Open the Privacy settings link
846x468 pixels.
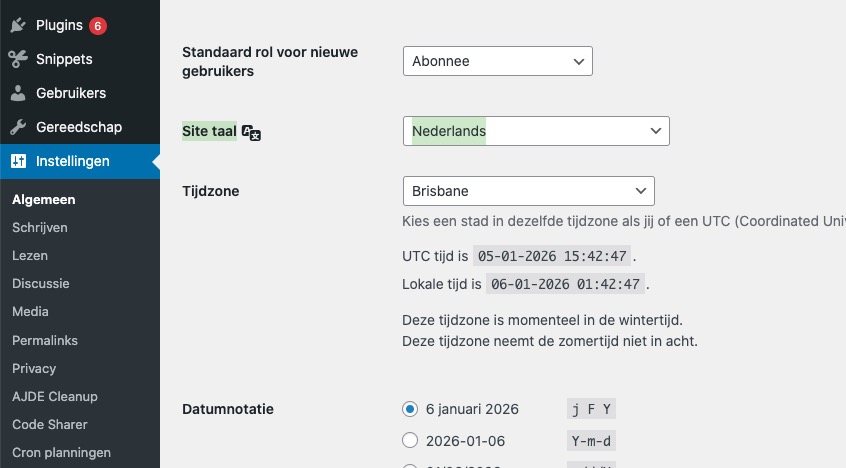click(34, 368)
